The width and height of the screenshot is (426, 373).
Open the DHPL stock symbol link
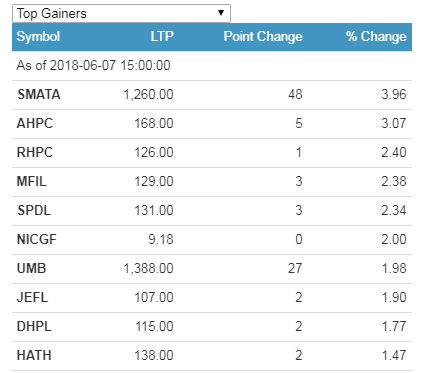click(34, 326)
